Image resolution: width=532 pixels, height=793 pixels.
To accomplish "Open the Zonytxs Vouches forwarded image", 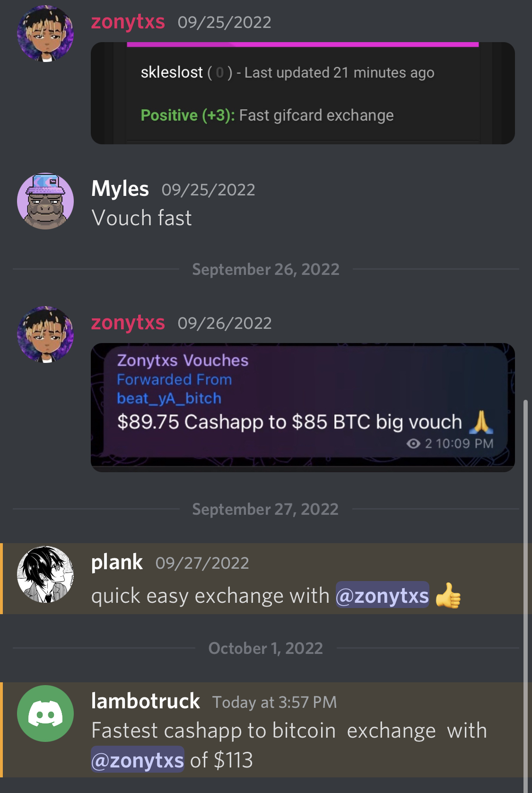I will 303,407.
